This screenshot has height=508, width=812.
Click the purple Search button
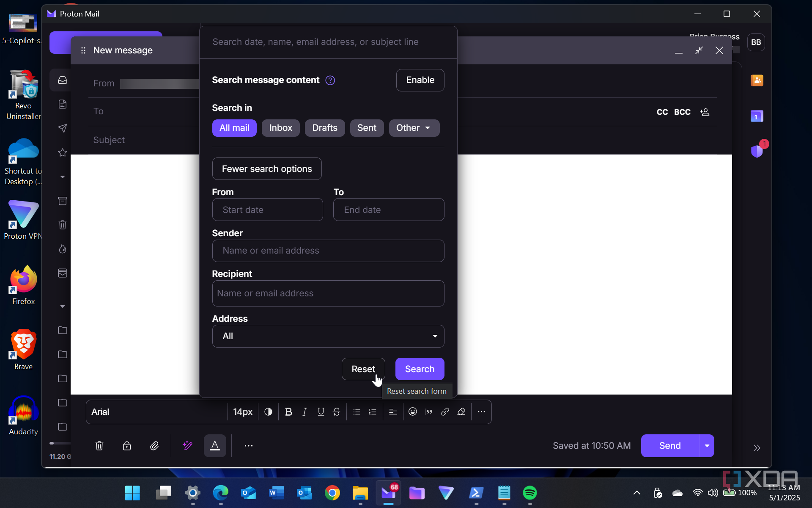pos(420,369)
